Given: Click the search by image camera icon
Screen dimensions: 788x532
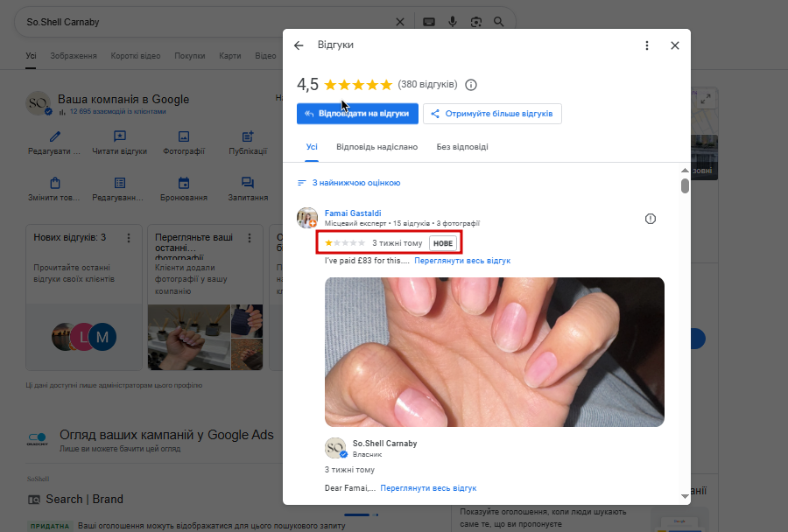Looking at the screenshot, I should 476,22.
